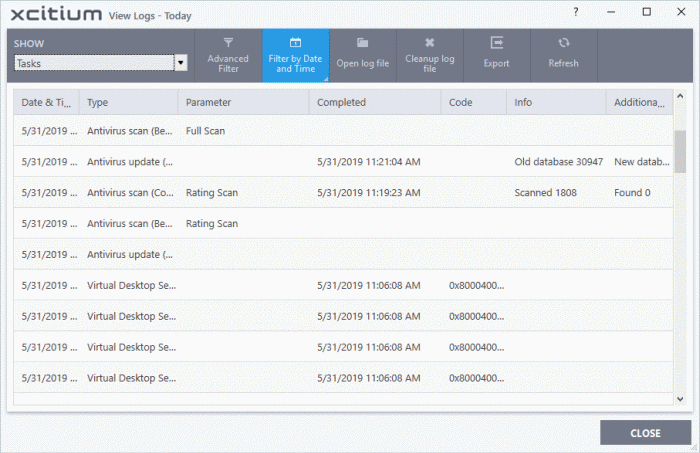Click scroll up arrow of log list

point(680,96)
